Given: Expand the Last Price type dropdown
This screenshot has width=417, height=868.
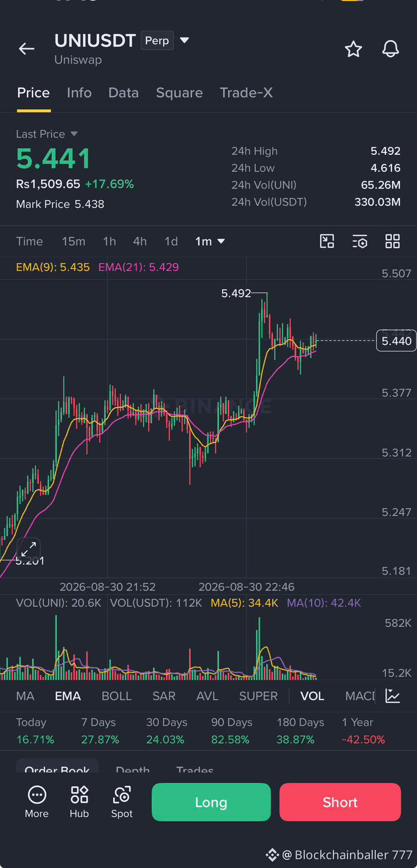Looking at the screenshot, I should point(74,134).
